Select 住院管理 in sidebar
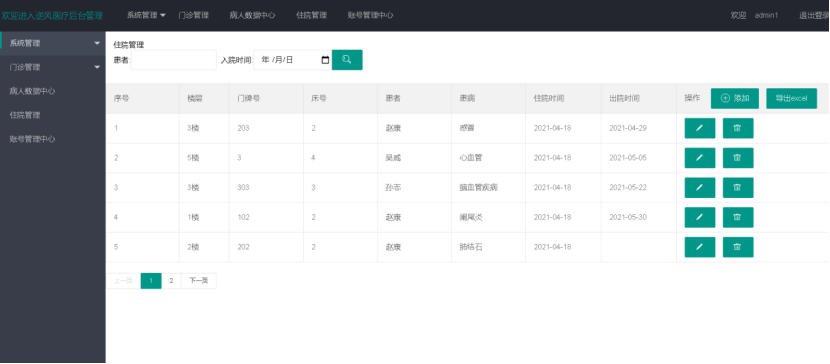 (x=25, y=115)
